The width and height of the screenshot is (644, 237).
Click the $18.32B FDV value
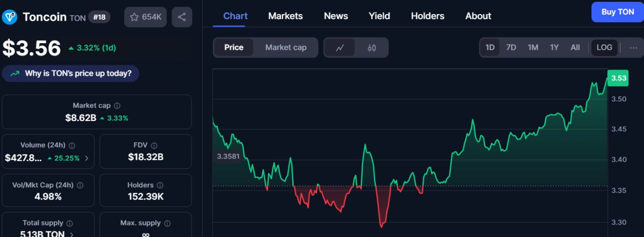coord(146,157)
